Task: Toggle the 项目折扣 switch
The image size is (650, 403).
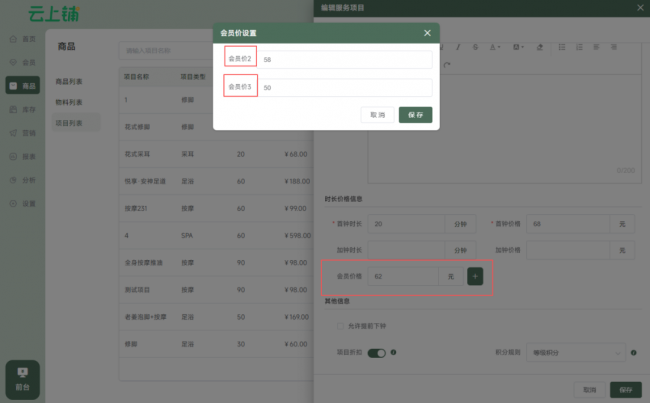Action: [377, 353]
